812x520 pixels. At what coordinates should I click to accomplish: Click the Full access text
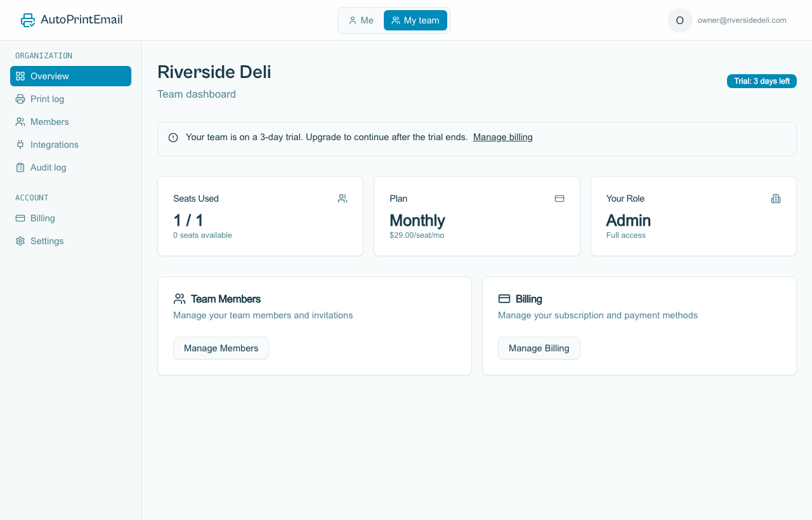(x=626, y=235)
